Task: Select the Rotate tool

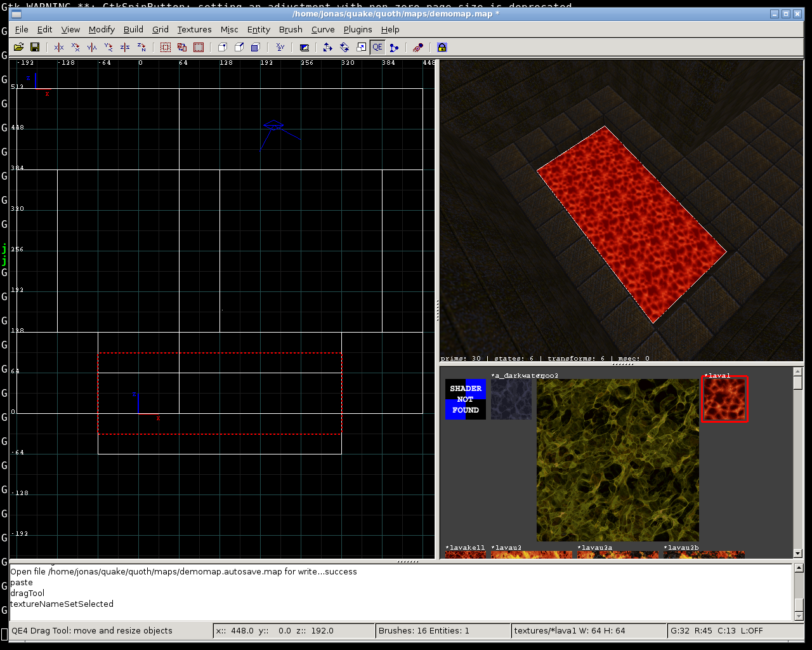Action: (x=344, y=47)
